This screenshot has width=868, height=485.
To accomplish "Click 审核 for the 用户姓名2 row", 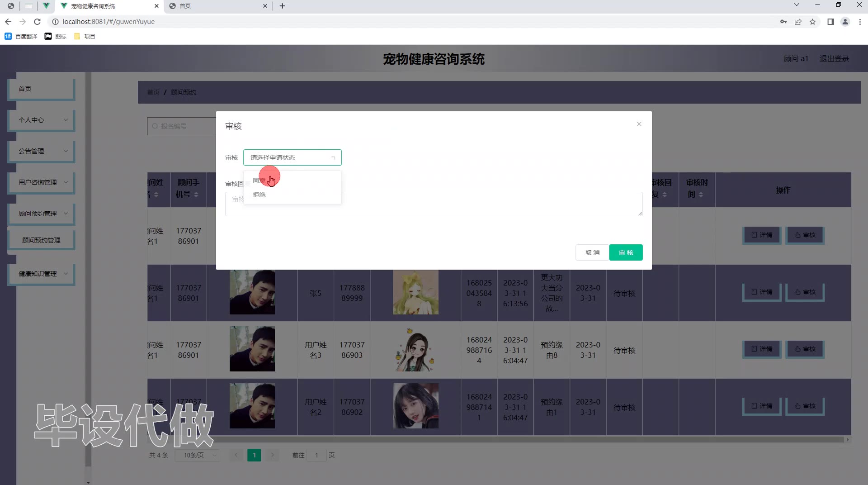I will (805, 406).
